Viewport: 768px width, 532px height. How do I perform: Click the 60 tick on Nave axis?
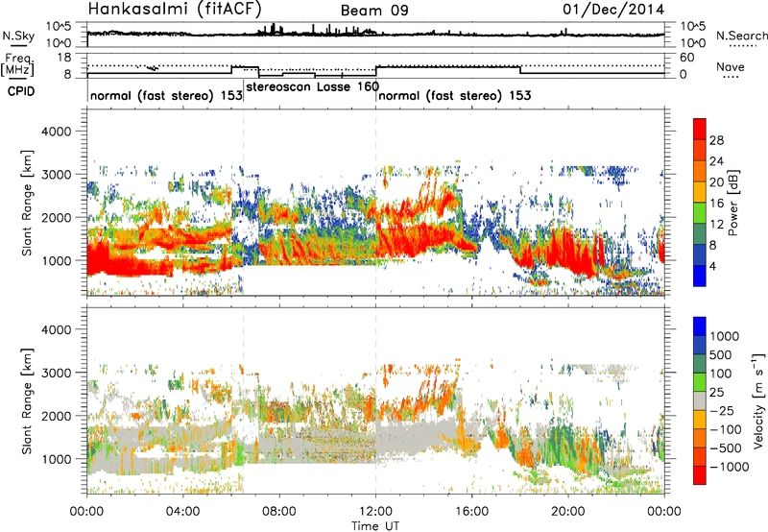point(686,58)
